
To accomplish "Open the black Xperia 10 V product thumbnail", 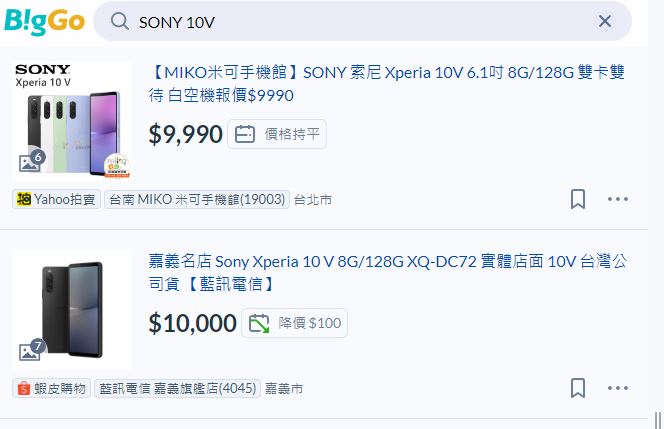I will coord(72,308).
